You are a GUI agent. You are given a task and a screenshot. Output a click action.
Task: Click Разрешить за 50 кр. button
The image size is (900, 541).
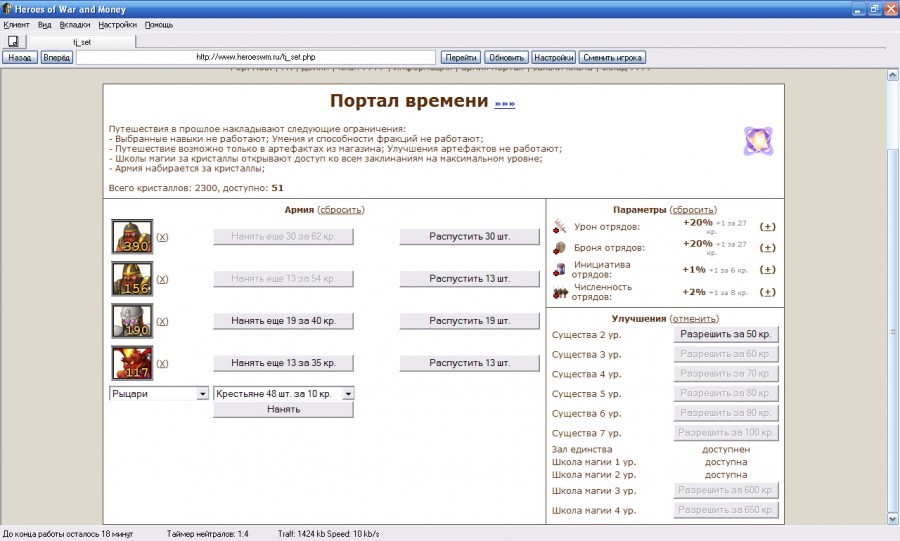pos(725,334)
